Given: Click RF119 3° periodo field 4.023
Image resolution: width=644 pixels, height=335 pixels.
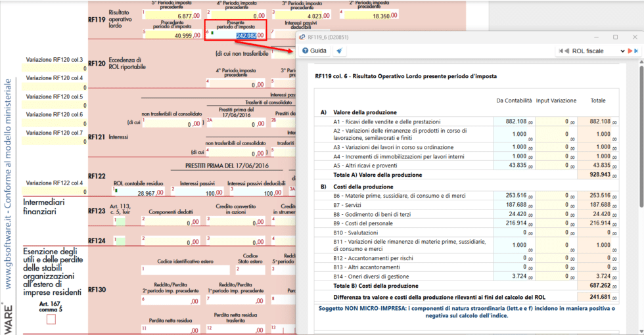Looking at the screenshot, I should pyautogui.click(x=302, y=16).
